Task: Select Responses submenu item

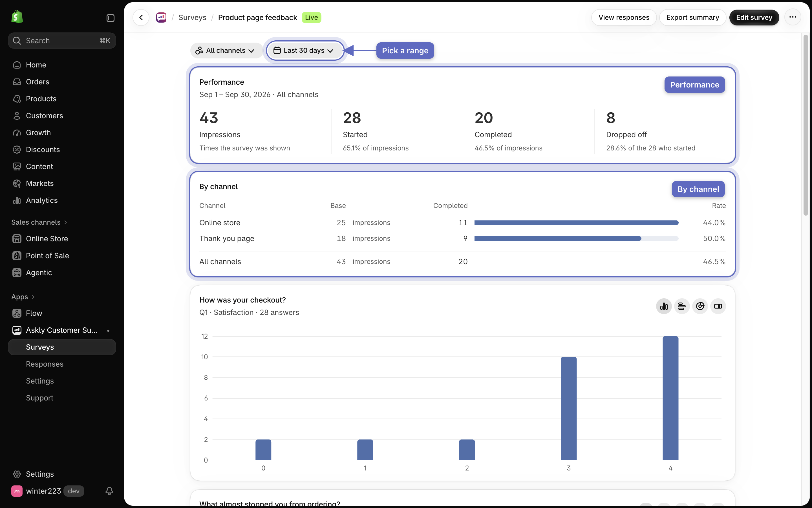Action: [x=62, y=364]
